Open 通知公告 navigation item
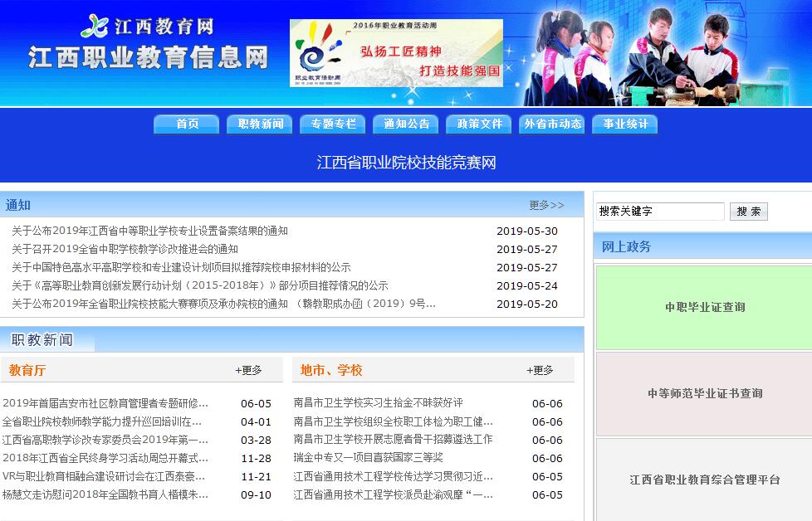The image size is (812, 521). tap(406, 124)
